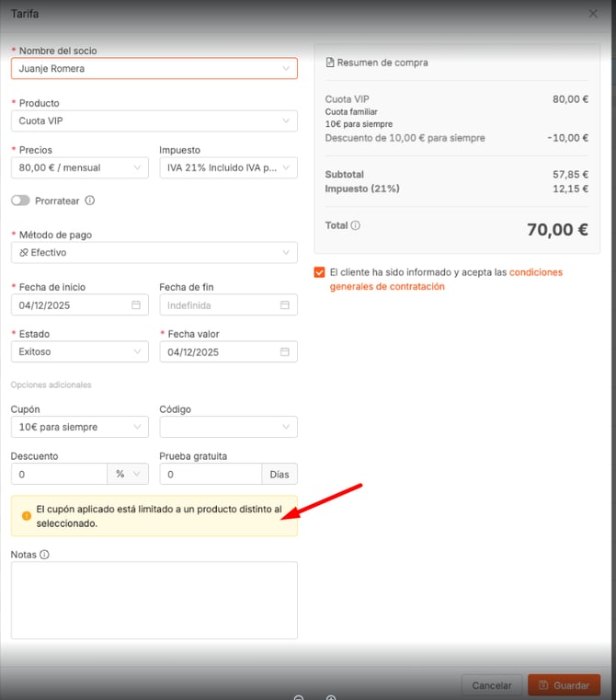Expand the Nombre del socio dropdown
Viewport: 616px width, 700px height.
point(286,68)
